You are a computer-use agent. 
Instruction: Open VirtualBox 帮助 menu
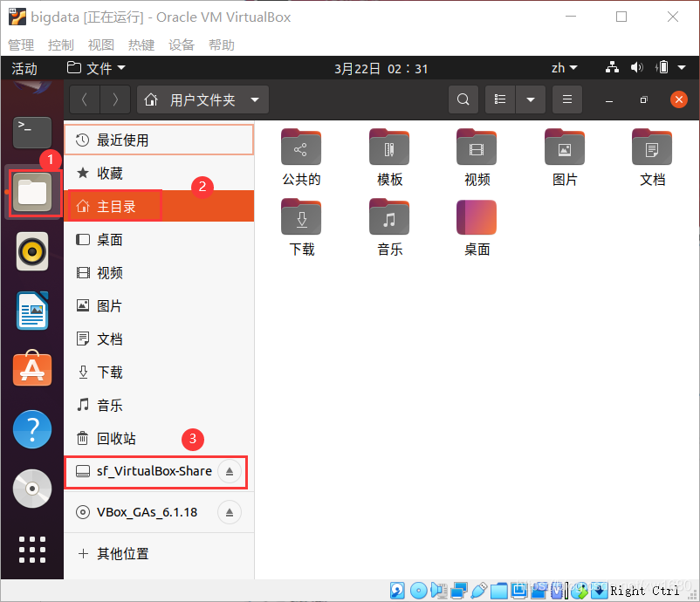[222, 44]
